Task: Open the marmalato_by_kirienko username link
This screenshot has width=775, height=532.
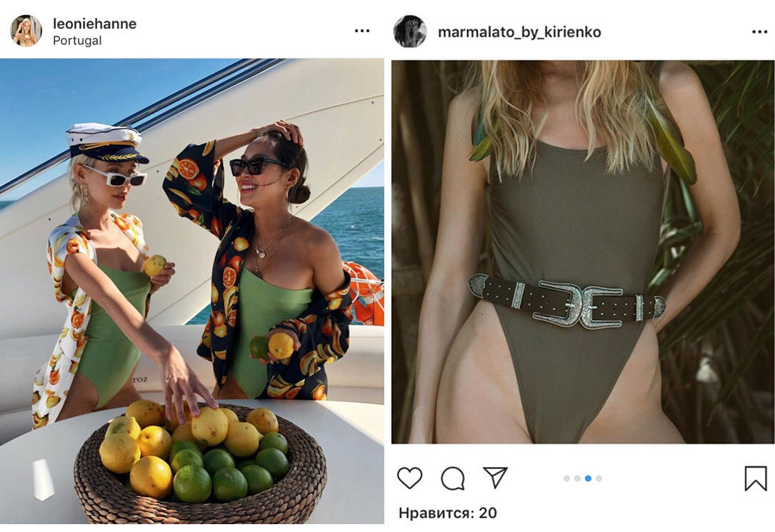Action: point(519,32)
